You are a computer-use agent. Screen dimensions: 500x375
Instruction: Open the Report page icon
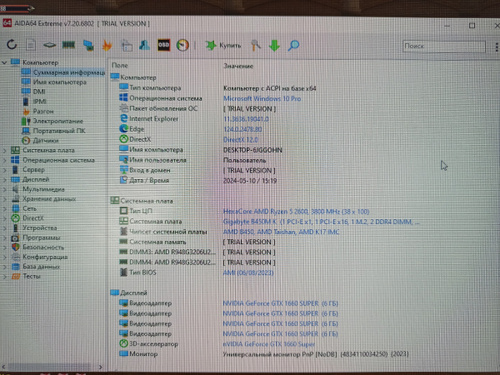pos(31,44)
